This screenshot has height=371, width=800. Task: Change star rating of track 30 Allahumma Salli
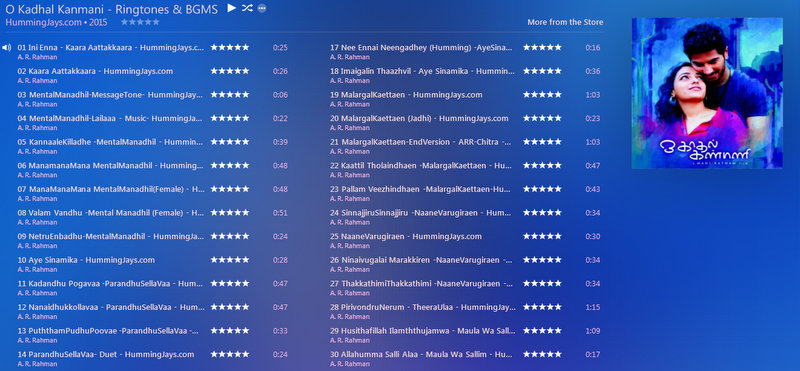pos(542,354)
